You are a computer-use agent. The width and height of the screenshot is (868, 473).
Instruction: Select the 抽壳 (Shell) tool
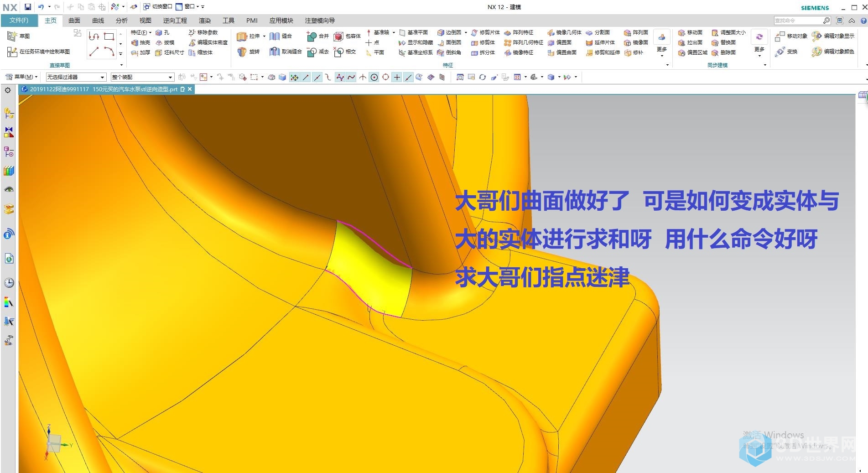pos(140,42)
